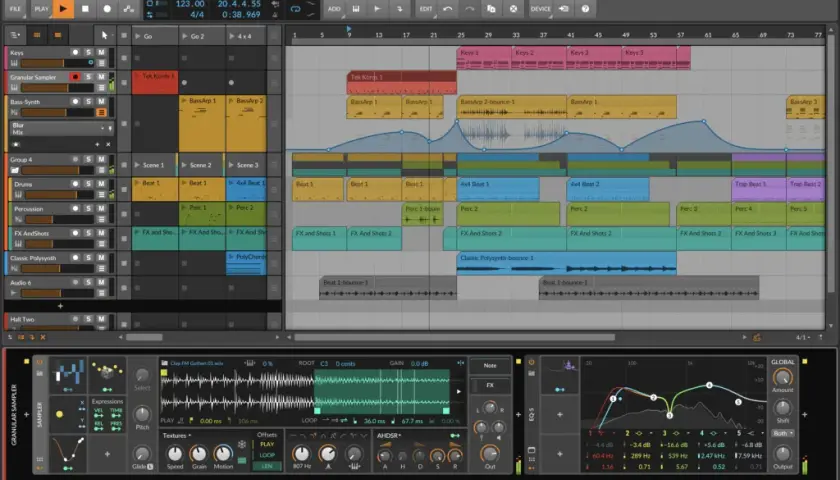
Task: Mute the Bass-Synth track
Action: [x=101, y=101]
